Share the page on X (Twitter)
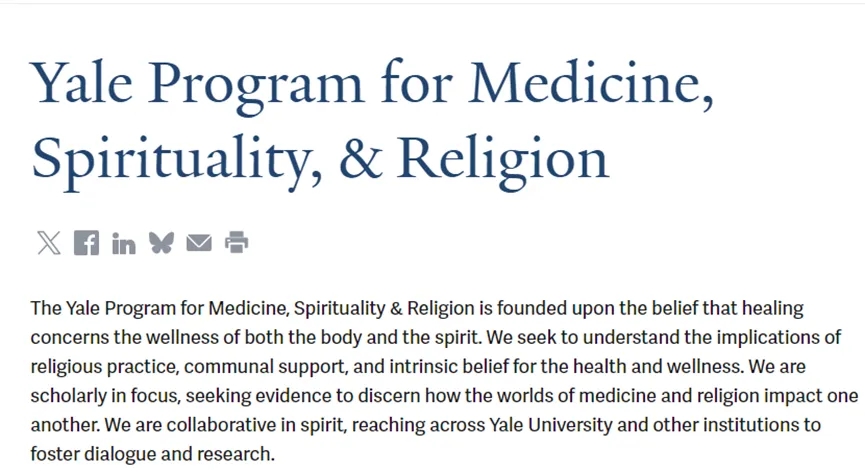The width and height of the screenshot is (865, 472). coord(48,243)
